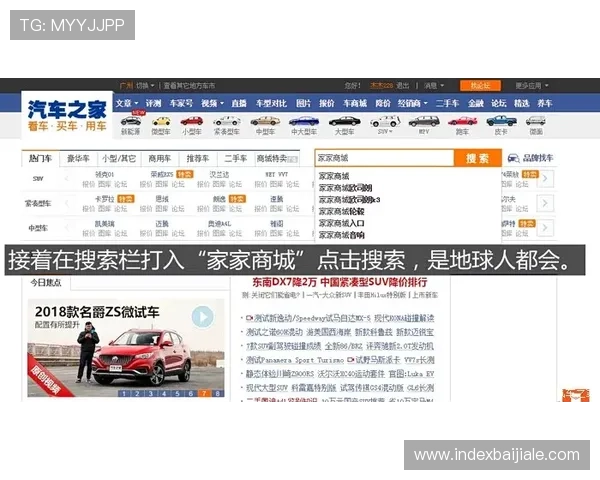Click the 家家商城 search input field
The image size is (600, 480).
(x=385, y=158)
